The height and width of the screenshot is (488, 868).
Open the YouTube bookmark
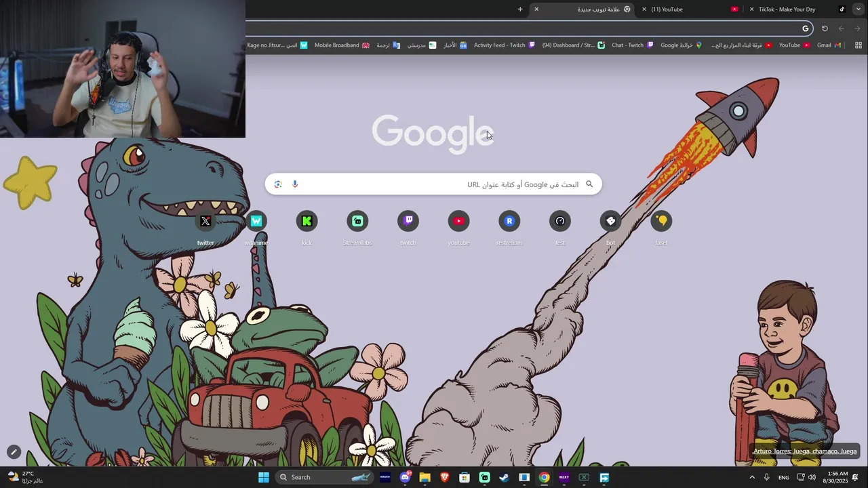(794, 45)
